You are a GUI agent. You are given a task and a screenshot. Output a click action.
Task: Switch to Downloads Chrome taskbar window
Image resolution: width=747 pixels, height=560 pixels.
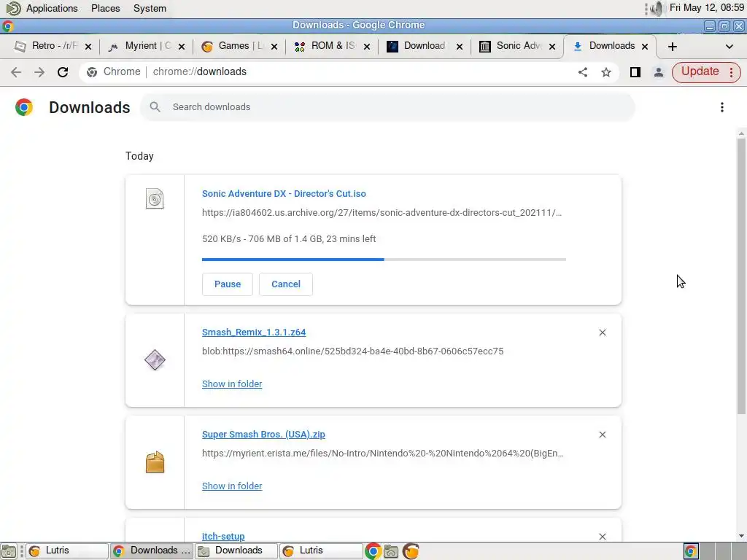click(152, 551)
